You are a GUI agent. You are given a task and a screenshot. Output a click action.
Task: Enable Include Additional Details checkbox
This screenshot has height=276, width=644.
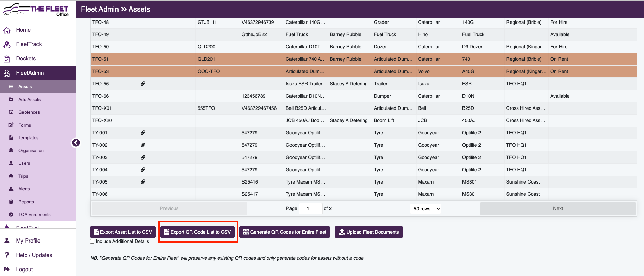click(x=92, y=242)
